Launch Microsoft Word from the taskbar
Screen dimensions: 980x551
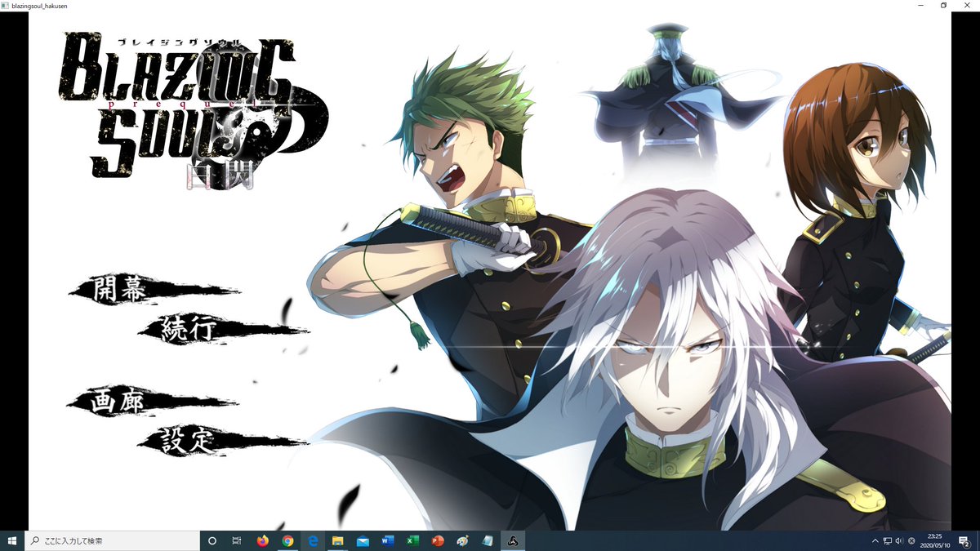(x=388, y=540)
